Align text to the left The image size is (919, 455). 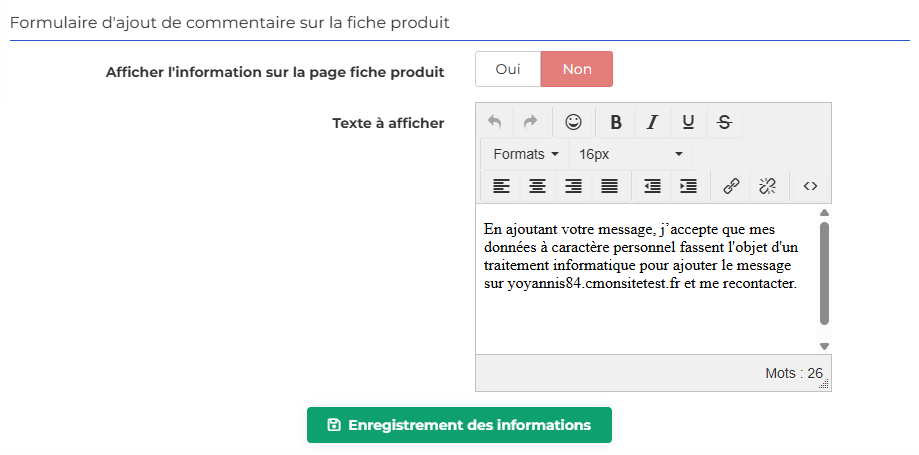tap(501, 186)
